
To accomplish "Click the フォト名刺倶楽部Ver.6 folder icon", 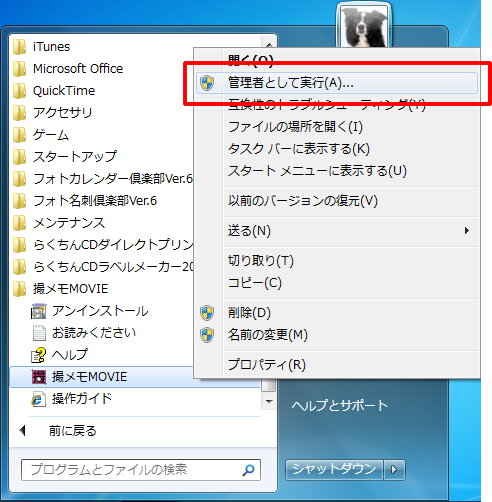I will (20, 201).
